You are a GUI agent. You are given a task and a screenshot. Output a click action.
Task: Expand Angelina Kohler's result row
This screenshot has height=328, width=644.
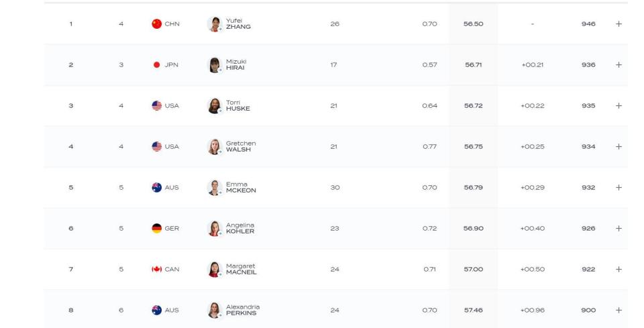click(619, 228)
